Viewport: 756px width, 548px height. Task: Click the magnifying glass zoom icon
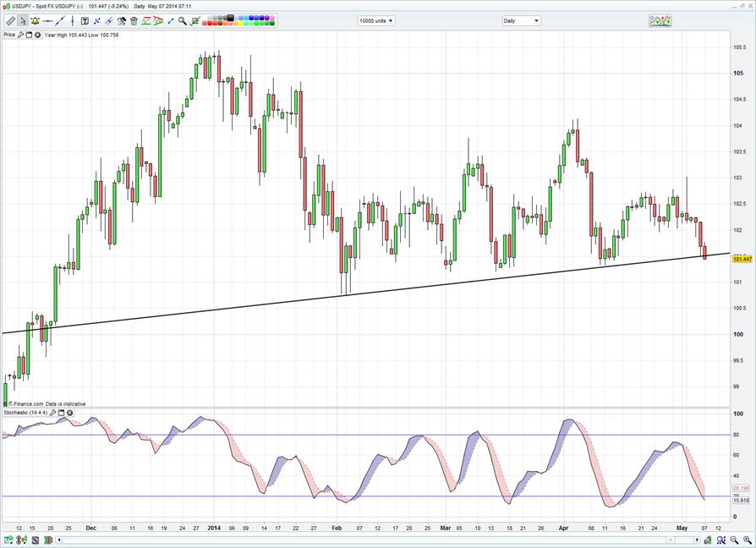click(182, 21)
